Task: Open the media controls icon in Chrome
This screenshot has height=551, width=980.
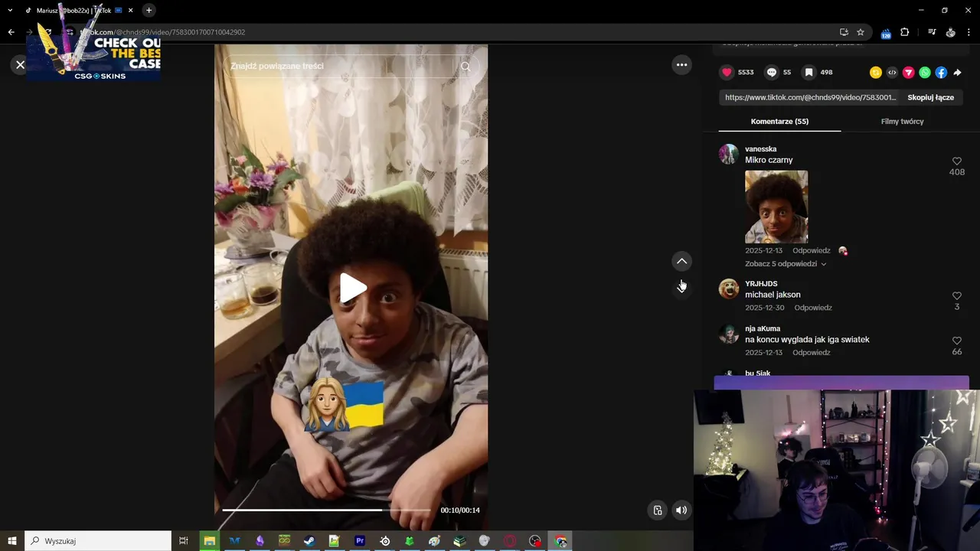Action: pyautogui.click(x=932, y=32)
